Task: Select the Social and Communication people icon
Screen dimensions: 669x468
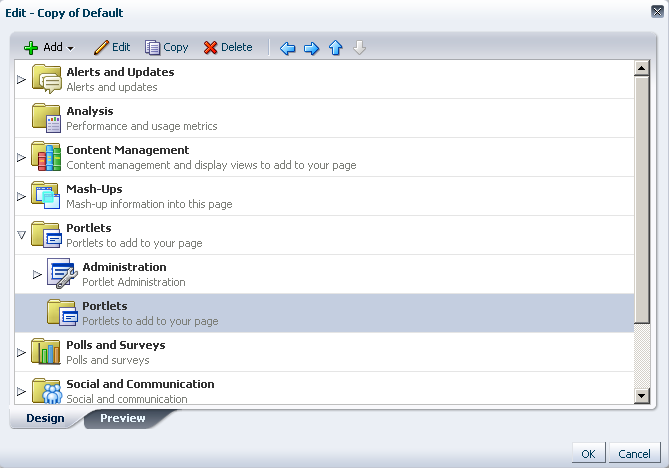Action: [47, 390]
